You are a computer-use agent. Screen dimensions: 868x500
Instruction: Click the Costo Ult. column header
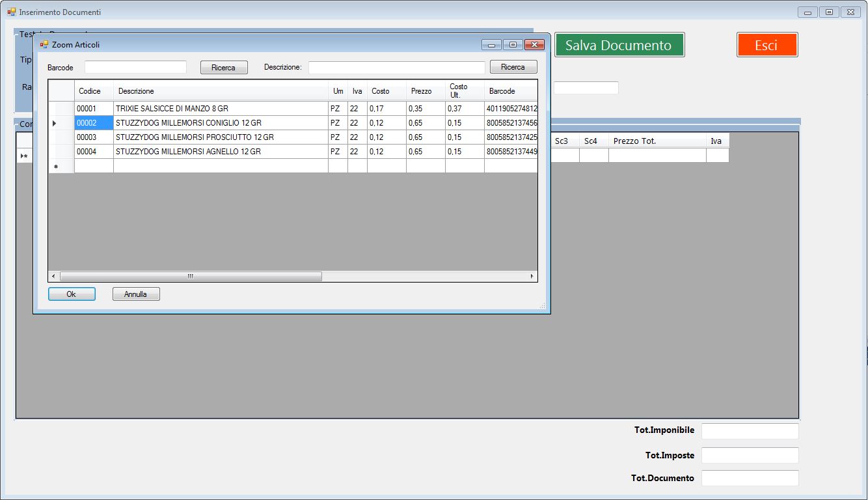click(465, 91)
